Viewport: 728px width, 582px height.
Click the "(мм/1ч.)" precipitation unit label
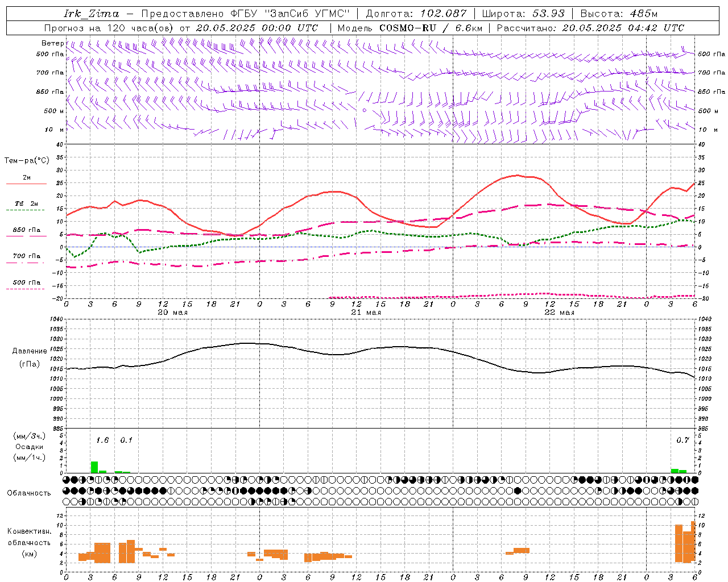coord(30,458)
